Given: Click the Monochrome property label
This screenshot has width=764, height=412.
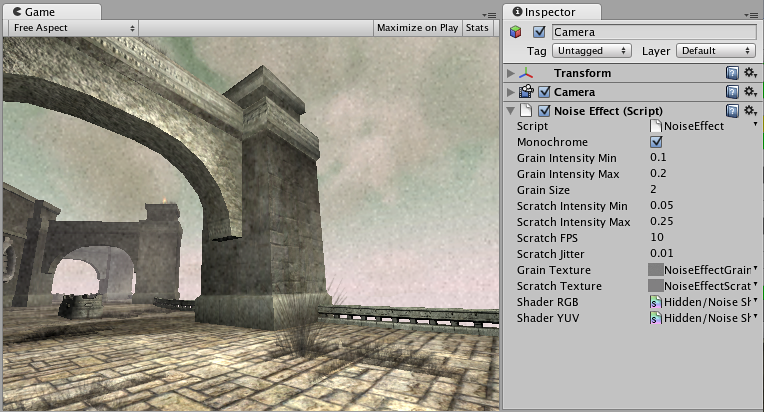Looking at the screenshot, I should click(552, 142).
